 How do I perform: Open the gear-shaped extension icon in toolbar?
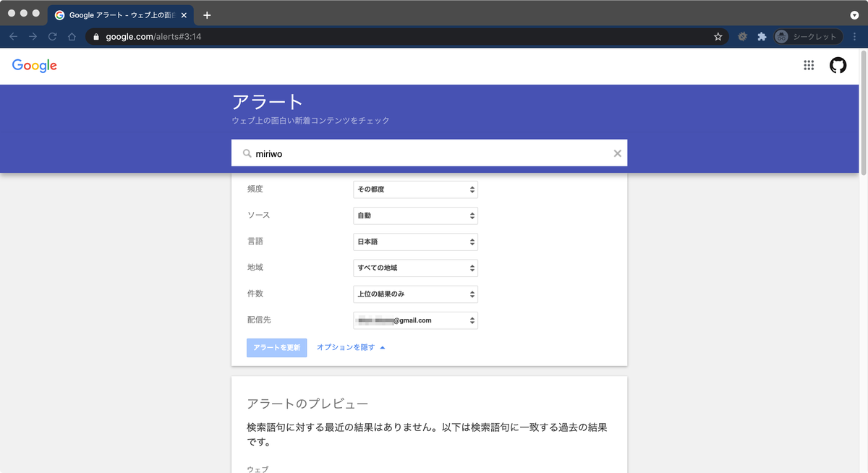[742, 36]
